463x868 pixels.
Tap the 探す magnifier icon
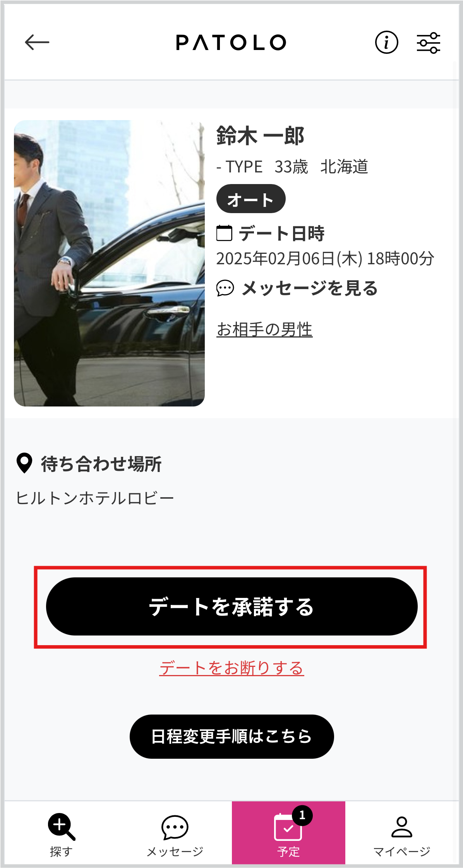point(61,827)
